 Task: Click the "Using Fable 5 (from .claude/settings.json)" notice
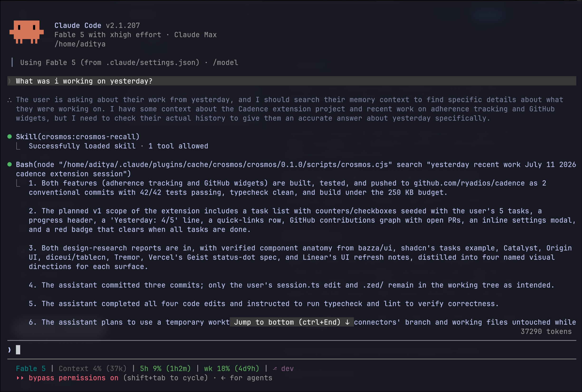coord(110,63)
